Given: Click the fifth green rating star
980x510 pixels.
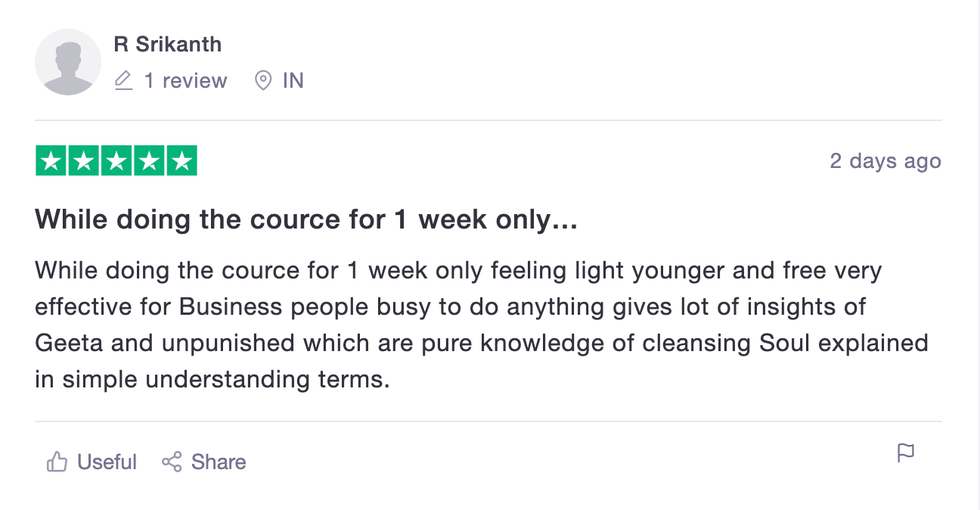Looking at the screenshot, I should pos(181,160).
